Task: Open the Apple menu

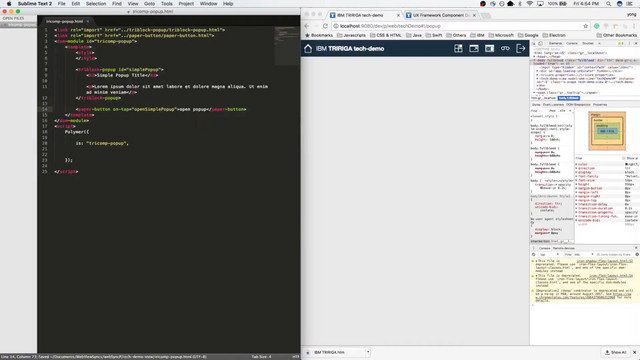Action: pos(9,4)
